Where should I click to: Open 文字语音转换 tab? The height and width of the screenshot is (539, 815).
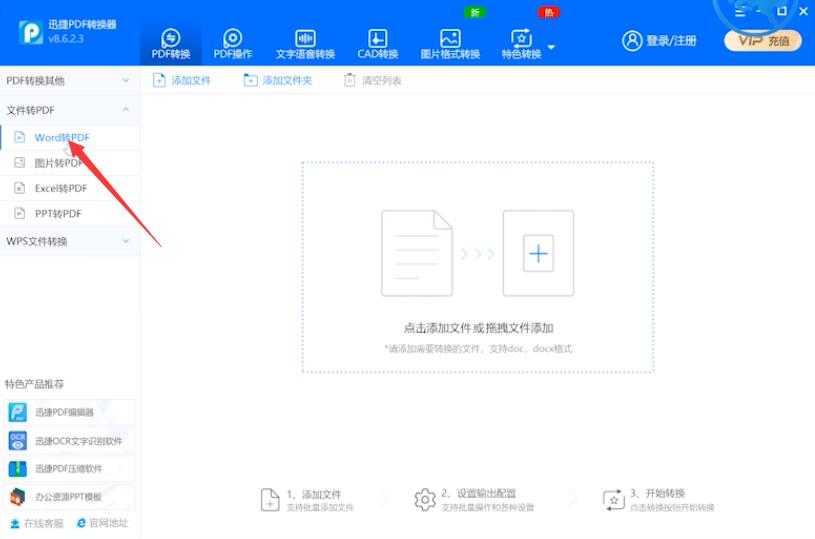pos(305,44)
